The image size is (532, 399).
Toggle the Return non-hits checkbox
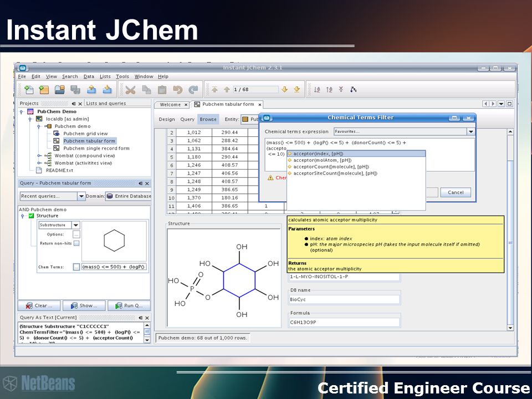point(76,243)
